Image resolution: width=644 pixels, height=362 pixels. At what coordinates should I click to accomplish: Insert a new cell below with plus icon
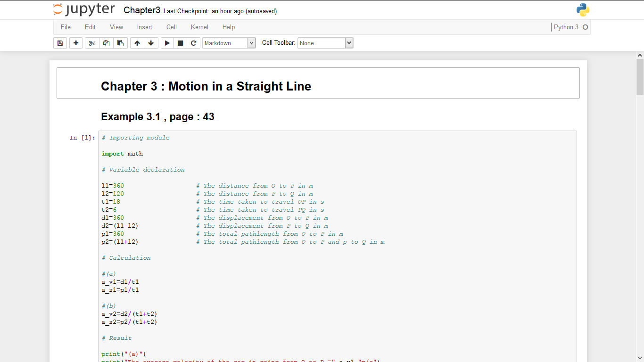76,43
